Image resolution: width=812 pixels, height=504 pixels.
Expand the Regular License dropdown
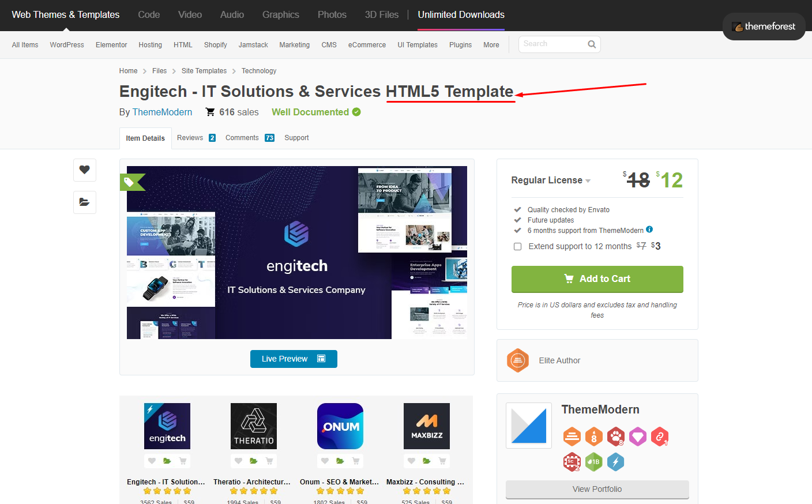click(x=551, y=180)
